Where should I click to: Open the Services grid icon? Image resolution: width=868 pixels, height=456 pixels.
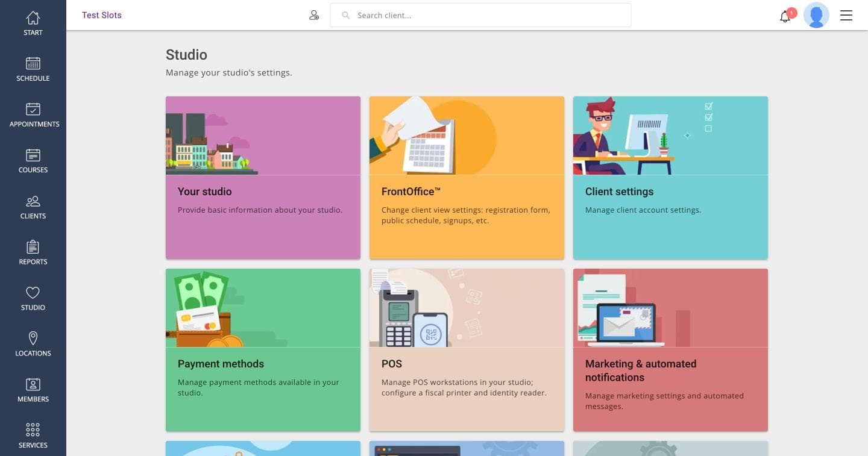point(33,430)
